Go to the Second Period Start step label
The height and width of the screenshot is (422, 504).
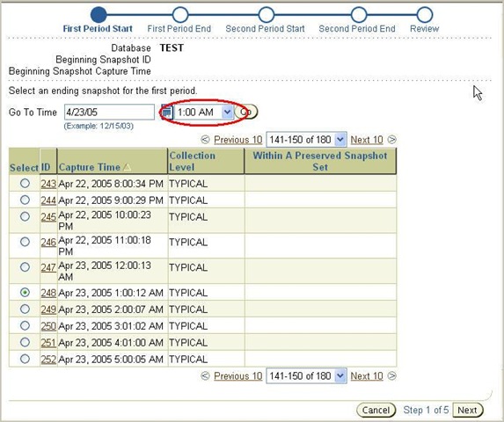265,29
